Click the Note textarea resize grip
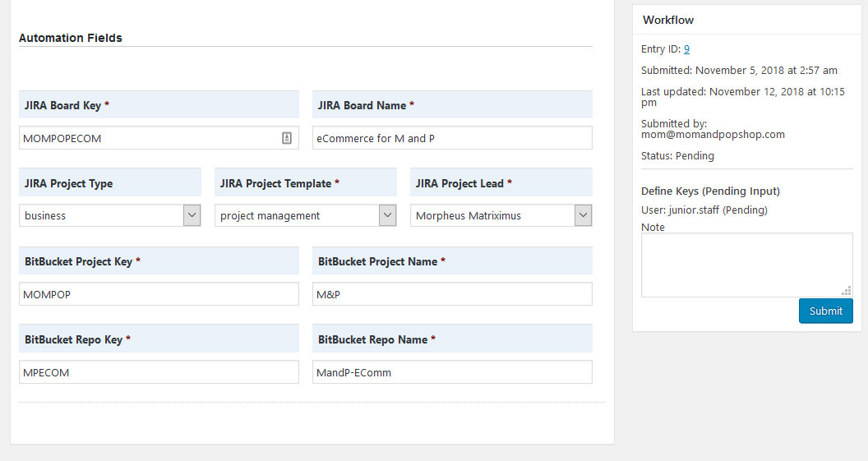This screenshot has height=461, width=868. (847, 291)
